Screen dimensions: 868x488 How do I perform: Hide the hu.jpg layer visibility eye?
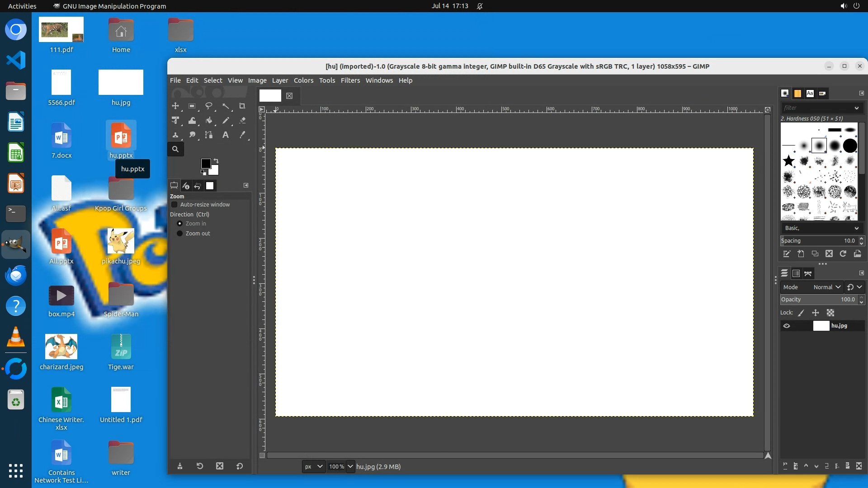pyautogui.click(x=787, y=326)
